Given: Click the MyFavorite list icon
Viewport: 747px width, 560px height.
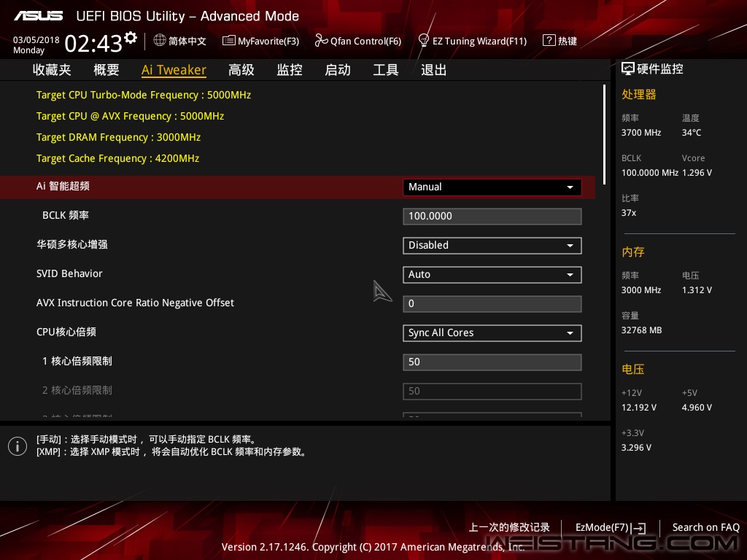Looking at the screenshot, I should point(228,41).
